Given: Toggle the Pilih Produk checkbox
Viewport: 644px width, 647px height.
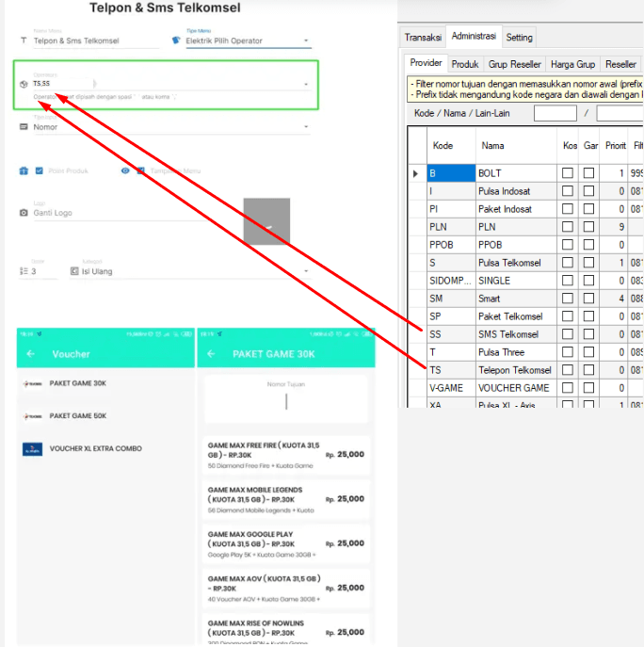Looking at the screenshot, I should tap(39, 170).
